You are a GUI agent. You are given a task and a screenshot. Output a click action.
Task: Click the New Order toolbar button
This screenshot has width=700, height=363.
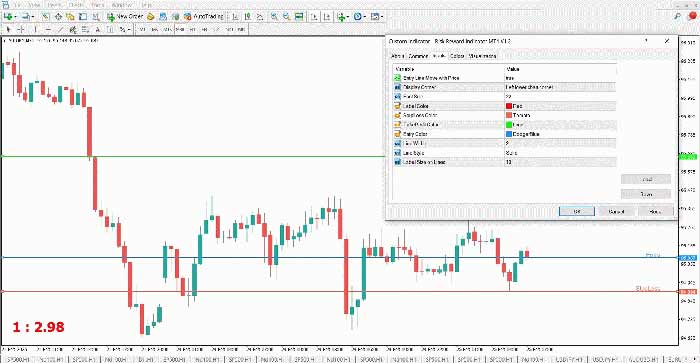tap(125, 17)
